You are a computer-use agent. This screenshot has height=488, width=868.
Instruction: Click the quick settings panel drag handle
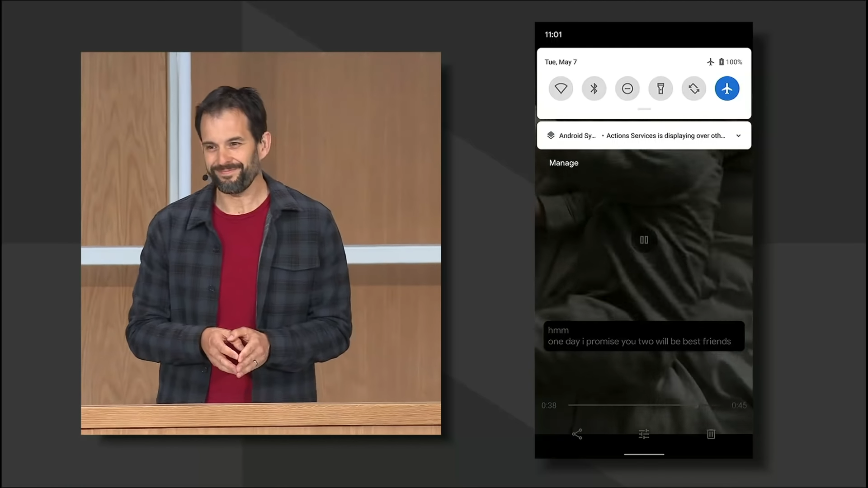644,109
